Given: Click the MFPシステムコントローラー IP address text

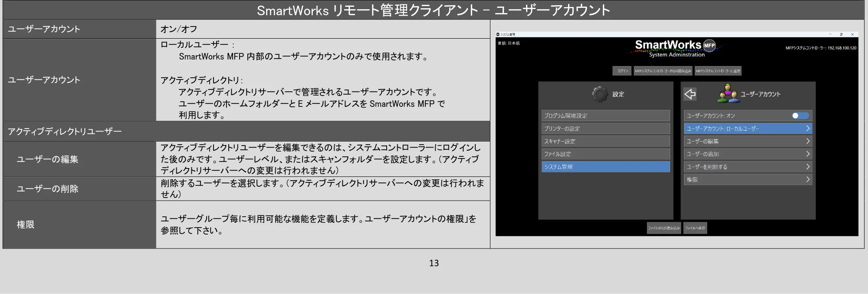Looking at the screenshot, I should [x=821, y=48].
